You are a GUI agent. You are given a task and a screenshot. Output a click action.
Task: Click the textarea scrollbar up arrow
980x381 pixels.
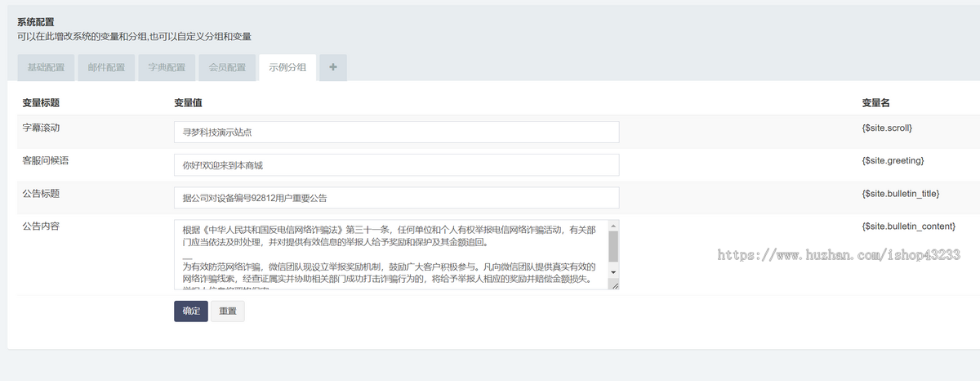(x=613, y=225)
